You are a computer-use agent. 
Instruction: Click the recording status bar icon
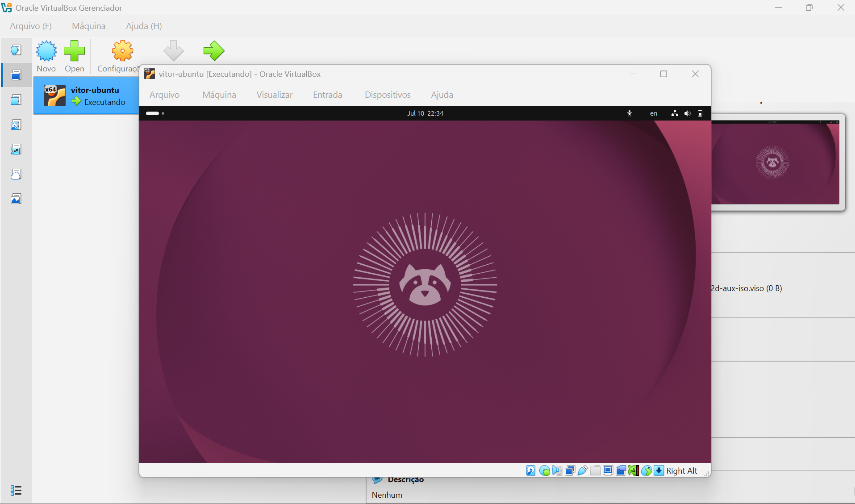[x=621, y=471]
